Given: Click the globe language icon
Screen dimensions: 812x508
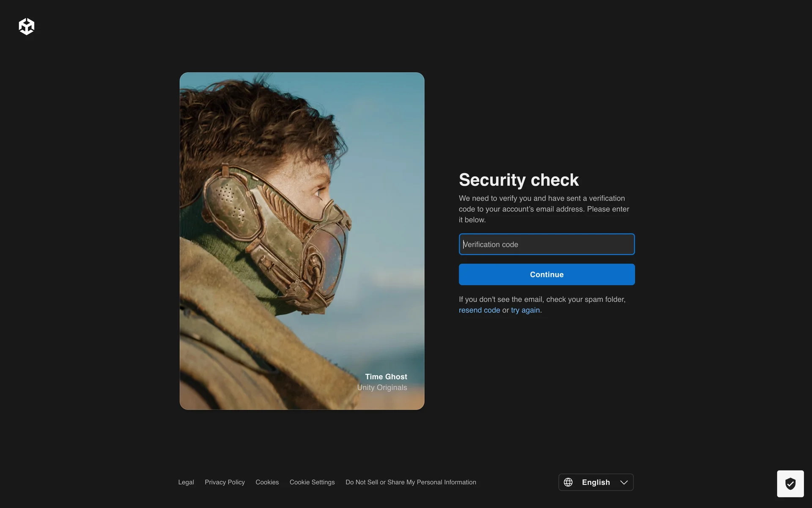Looking at the screenshot, I should click(x=568, y=482).
